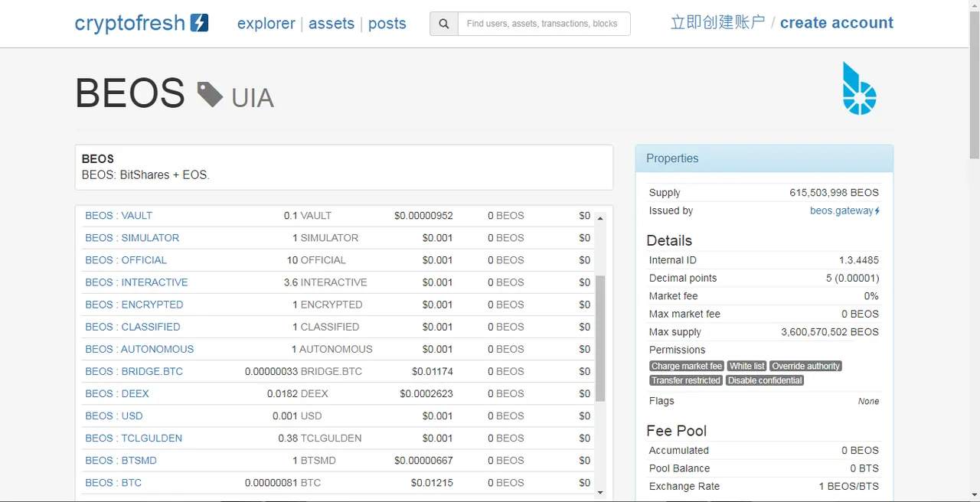Viewport: 980px width, 502px height.
Task: Click the asset list scroll down arrow
Action: (600, 493)
